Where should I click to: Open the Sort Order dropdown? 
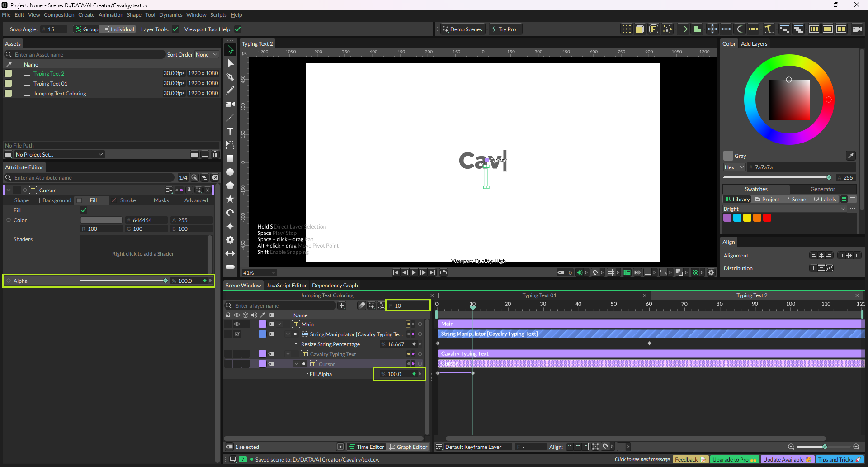[x=206, y=55]
